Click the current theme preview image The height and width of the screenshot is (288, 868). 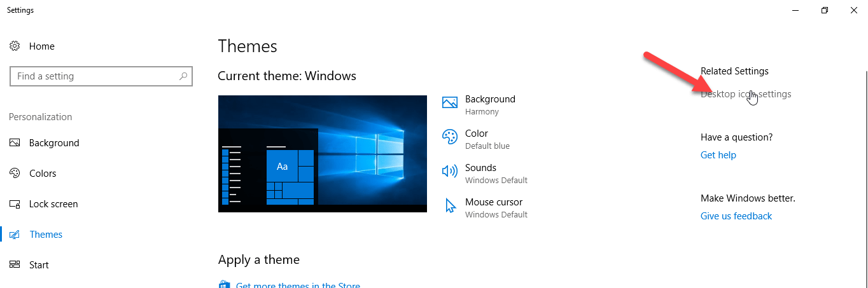323,154
